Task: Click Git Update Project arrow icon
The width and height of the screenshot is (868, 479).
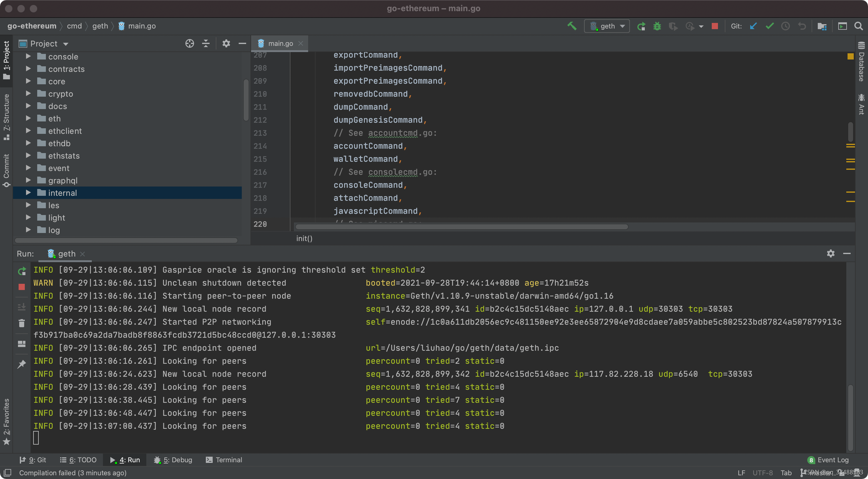Action: [x=753, y=26]
